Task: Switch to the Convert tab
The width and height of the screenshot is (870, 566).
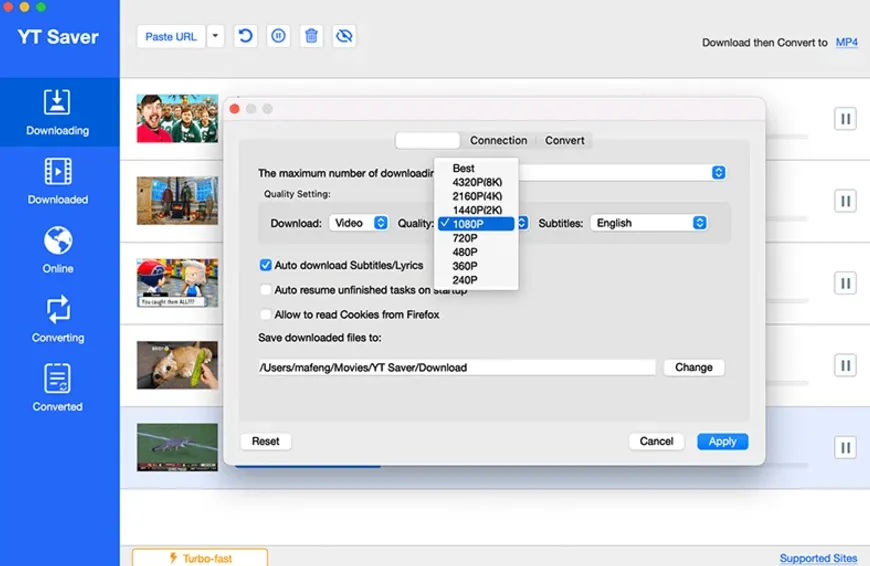Action: [x=564, y=140]
